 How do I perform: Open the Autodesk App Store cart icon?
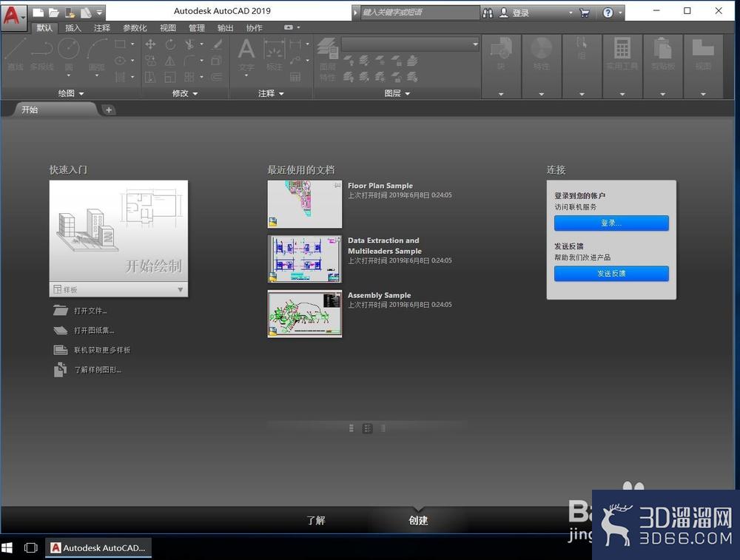coord(585,13)
